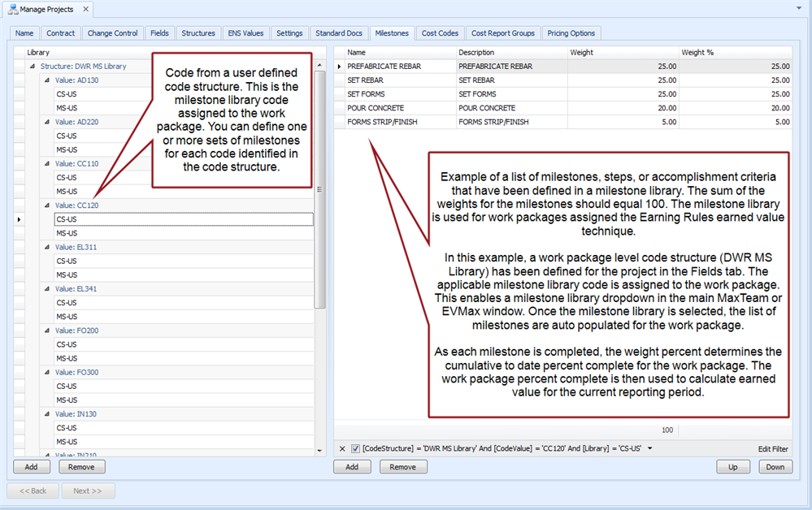Open the recent filters dropdown arrow

[x=649, y=448]
